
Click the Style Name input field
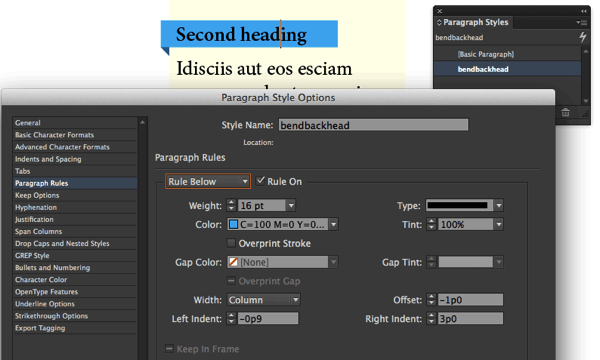click(x=373, y=125)
